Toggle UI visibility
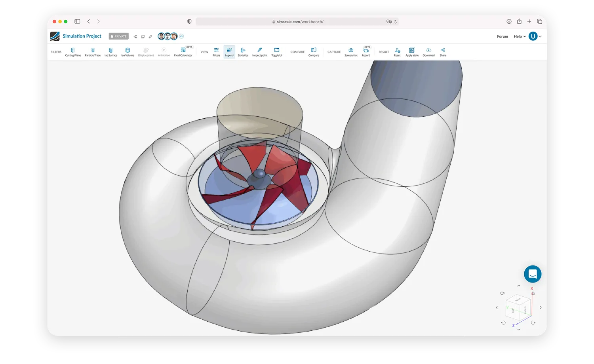The width and height of the screenshot is (594, 364). pos(277,52)
